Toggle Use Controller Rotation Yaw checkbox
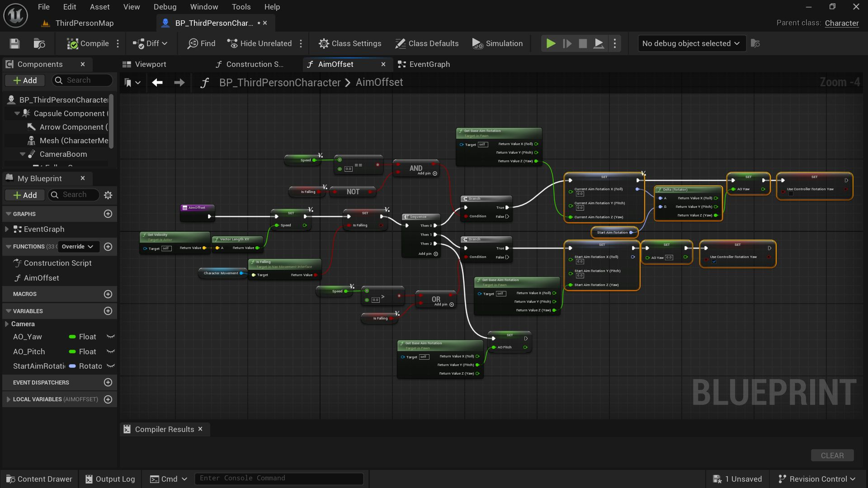The image size is (868, 488). [714, 262]
